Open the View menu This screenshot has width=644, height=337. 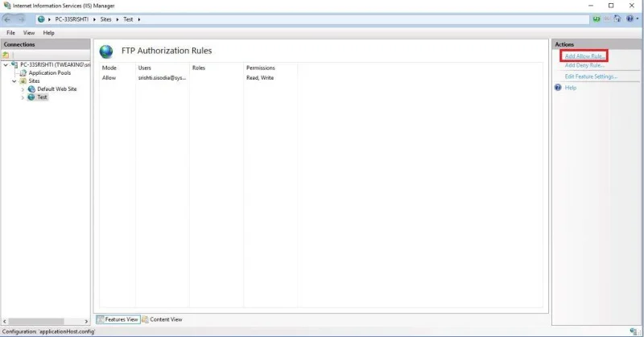click(29, 33)
